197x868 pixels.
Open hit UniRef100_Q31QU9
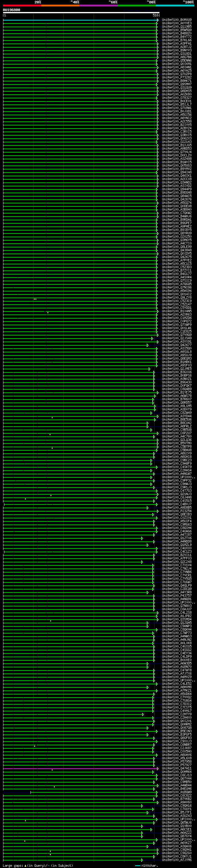tap(177, 88)
